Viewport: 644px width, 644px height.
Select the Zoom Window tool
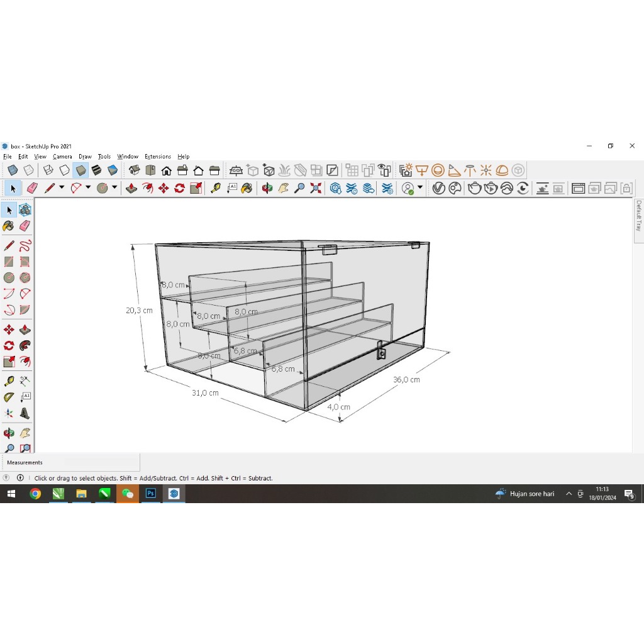[25, 448]
